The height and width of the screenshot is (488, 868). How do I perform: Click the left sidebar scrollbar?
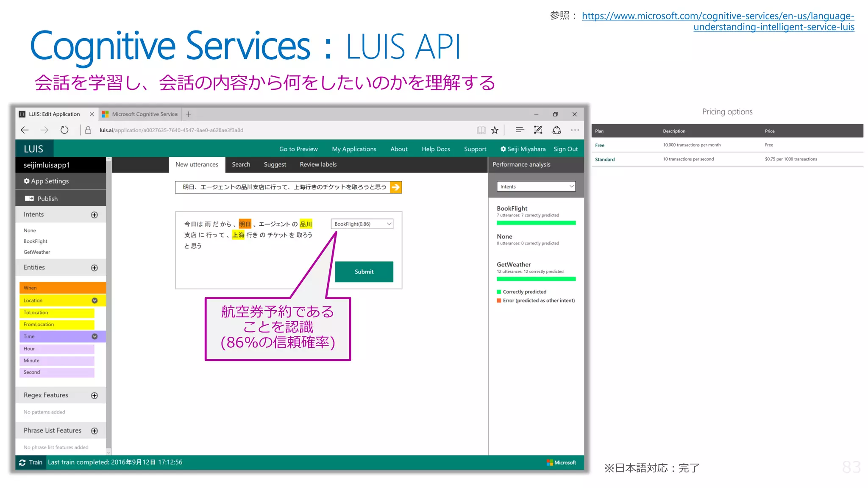(x=108, y=306)
